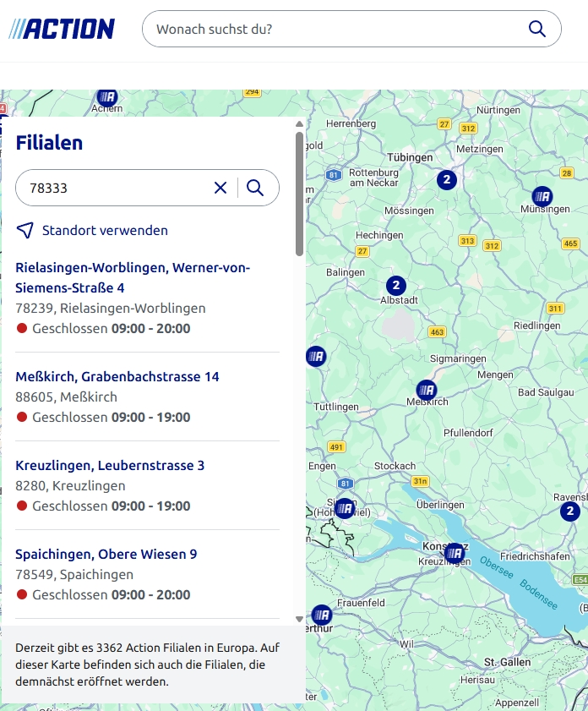This screenshot has height=711, width=588.
Task: Expand the cluster of 2 near Albstadt
Action: [x=396, y=285]
